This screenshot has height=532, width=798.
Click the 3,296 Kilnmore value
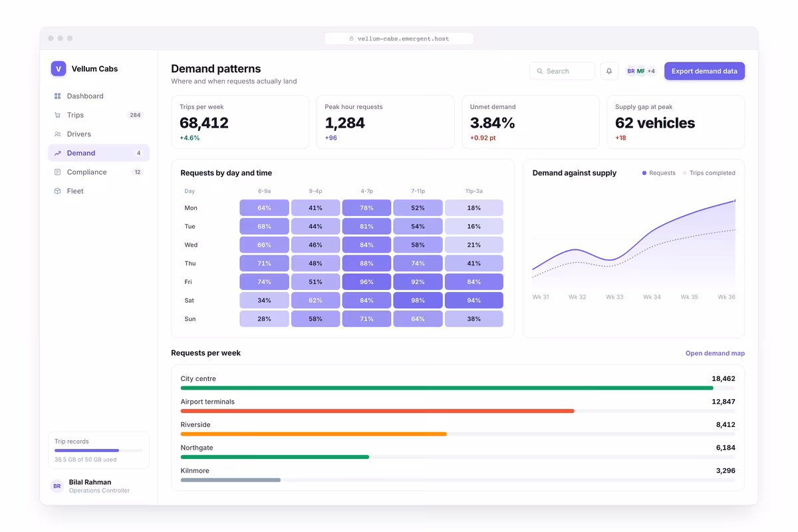[726, 471]
